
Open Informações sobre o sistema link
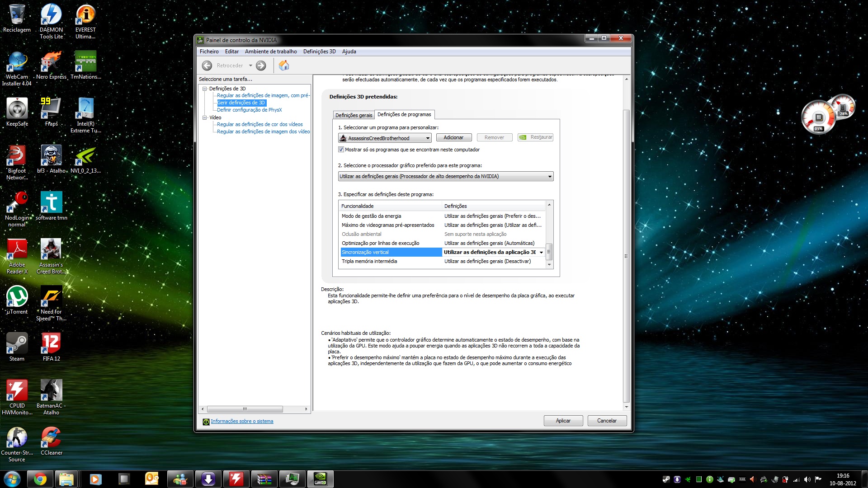tap(242, 421)
